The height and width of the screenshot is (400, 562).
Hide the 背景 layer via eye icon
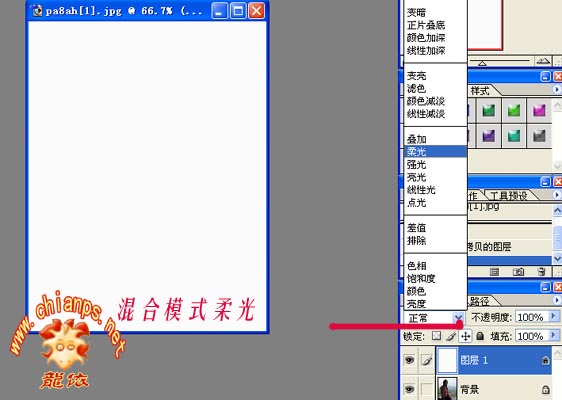(x=409, y=389)
